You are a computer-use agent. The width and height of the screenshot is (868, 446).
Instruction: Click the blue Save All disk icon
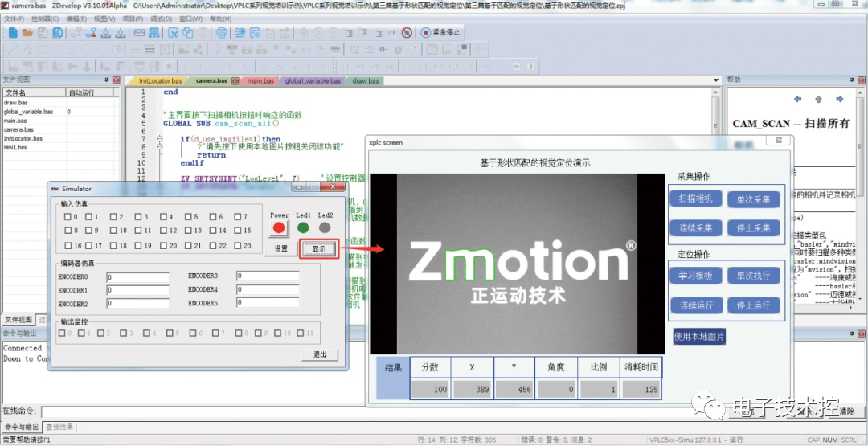57,33
